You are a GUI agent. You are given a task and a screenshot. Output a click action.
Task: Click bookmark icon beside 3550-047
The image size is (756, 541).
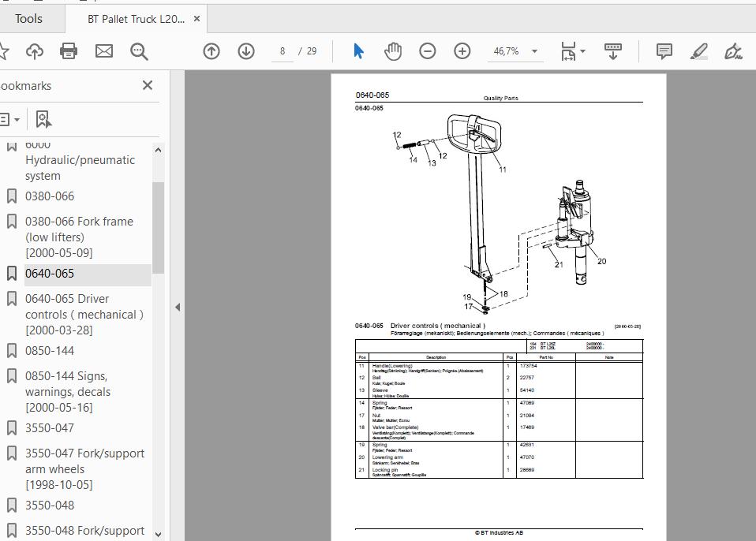point(12,427)
